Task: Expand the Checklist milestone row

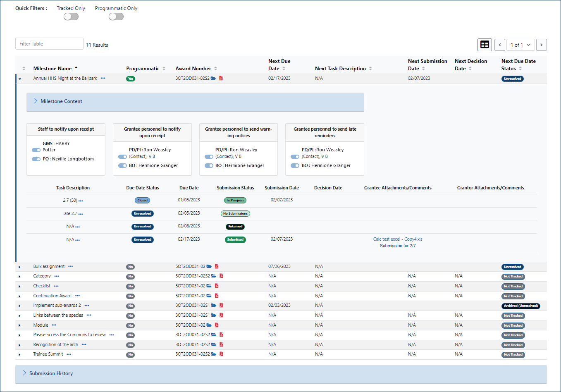Action: click(19, 286)
